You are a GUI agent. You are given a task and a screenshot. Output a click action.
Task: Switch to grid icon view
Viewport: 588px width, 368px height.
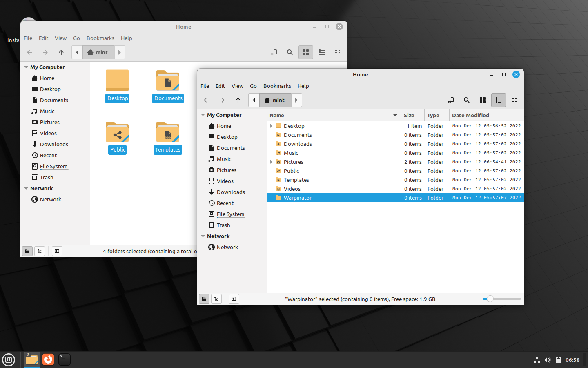[482, 100]
